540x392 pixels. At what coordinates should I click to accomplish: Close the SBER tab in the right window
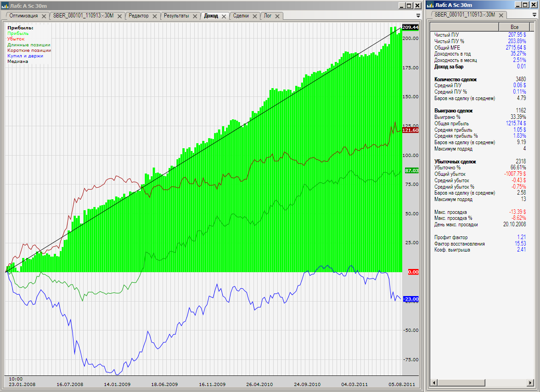(x=501, y=15)
